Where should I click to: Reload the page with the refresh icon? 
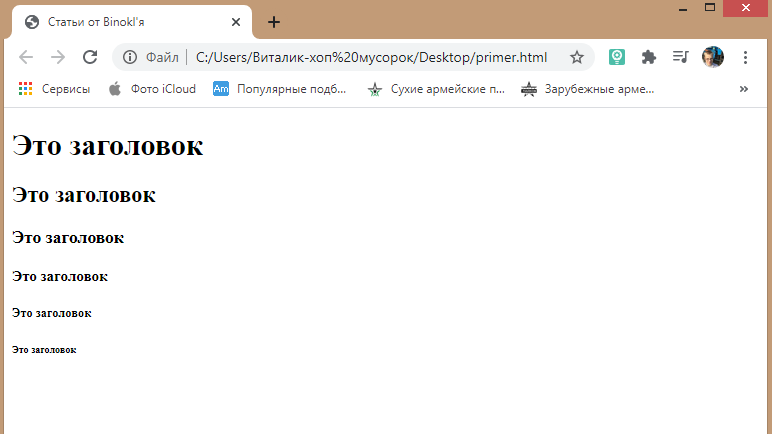(90, 57)
